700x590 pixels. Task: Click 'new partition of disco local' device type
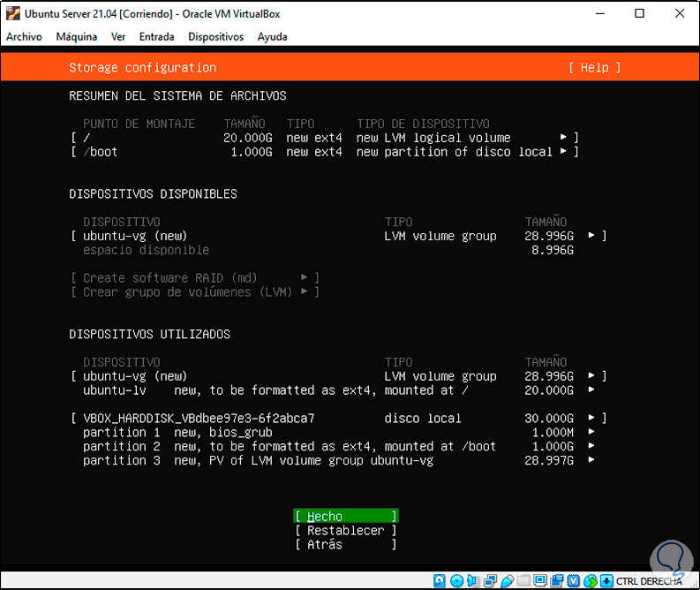tap(454, 152)
